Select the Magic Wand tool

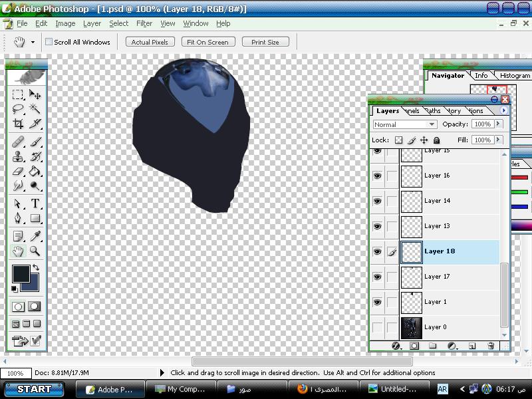[x=35, y=110]
